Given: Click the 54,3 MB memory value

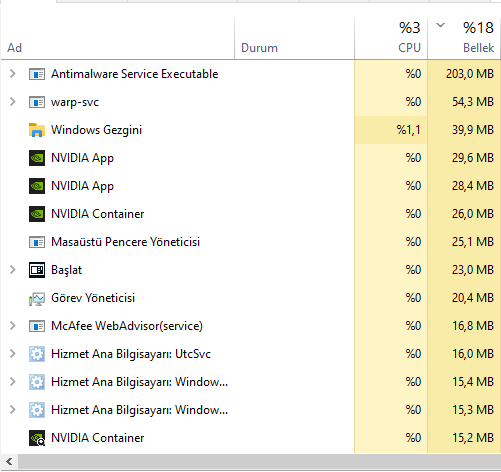Looking at the screenshot, I should tap(473, 102).
